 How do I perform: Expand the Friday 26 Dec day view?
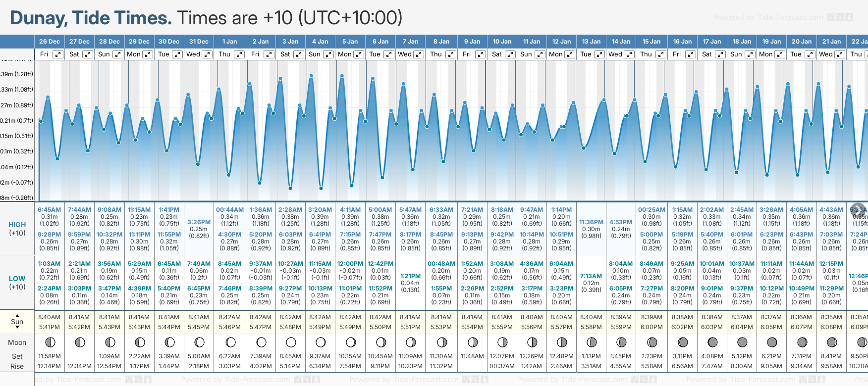click(58, 54)
